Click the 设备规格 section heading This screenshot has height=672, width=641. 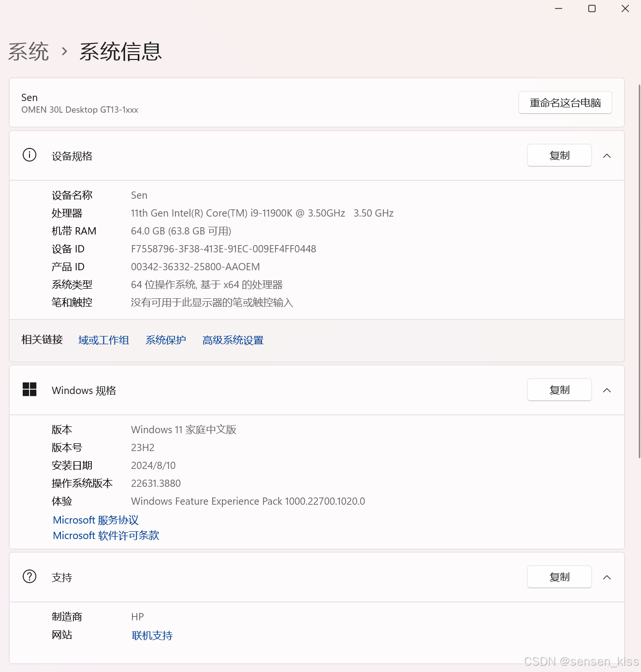(x=72, y=156)
